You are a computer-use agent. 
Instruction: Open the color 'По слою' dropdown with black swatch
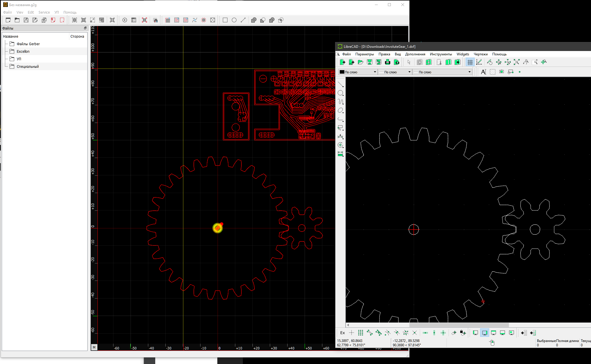coord(358,72)
